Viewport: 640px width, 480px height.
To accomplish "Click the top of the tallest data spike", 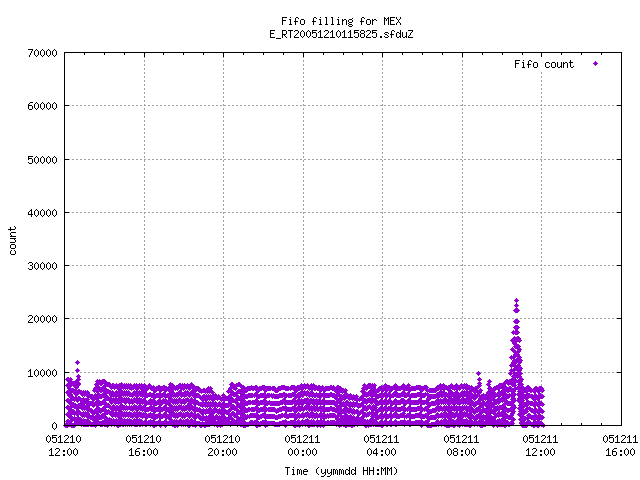I will click(516, 300).
